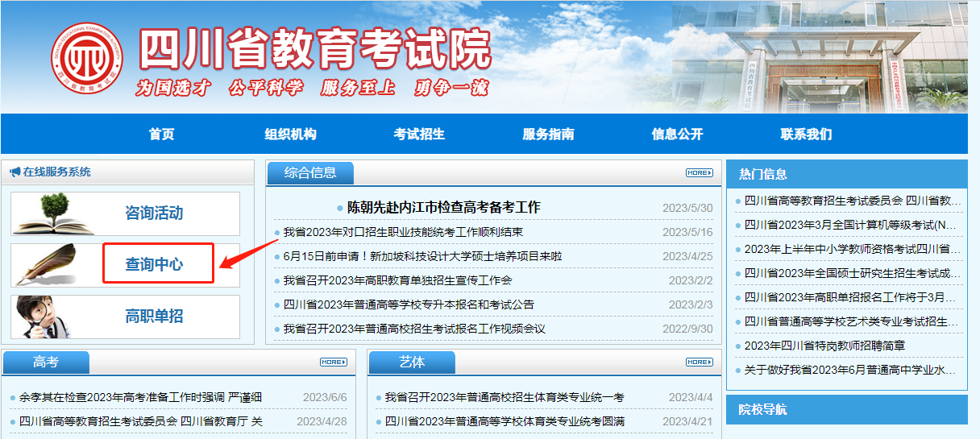Image resolution: width=980 pixels, height=439 pixels.
Task: Open headline 陈朝先赴内江市检查高考备考工作
Action: click(443, 207)
